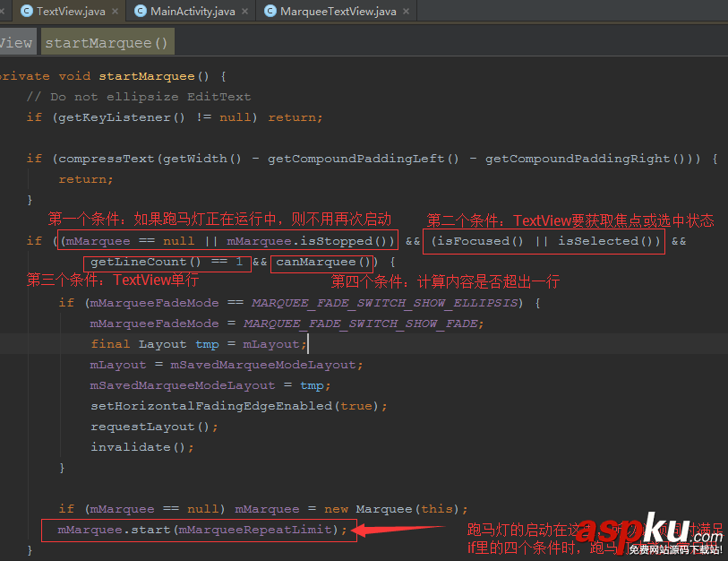Click getCompoundPaddingRight() call
This screenshot has height=561, width=728.
[585, 159]
